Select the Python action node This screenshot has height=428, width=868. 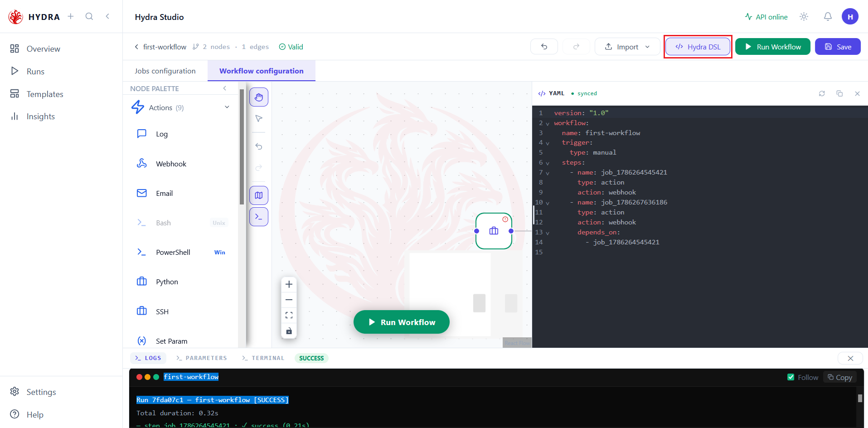181,282
